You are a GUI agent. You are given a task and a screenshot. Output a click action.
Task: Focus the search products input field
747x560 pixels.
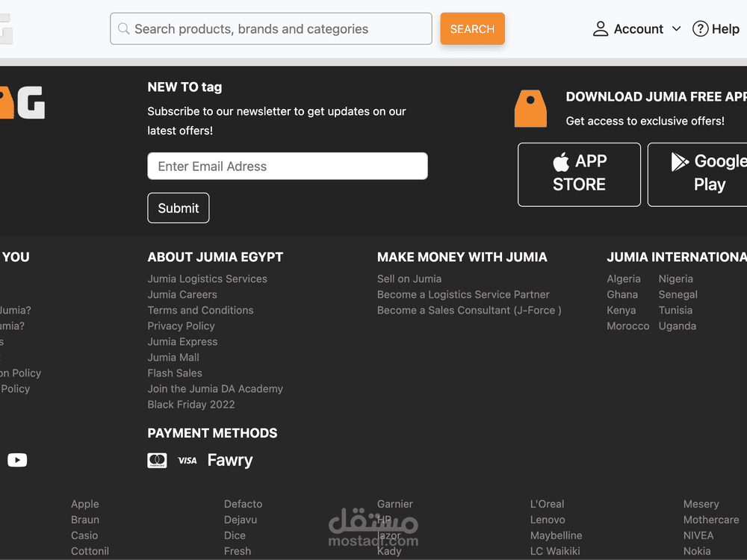point(270,28)
